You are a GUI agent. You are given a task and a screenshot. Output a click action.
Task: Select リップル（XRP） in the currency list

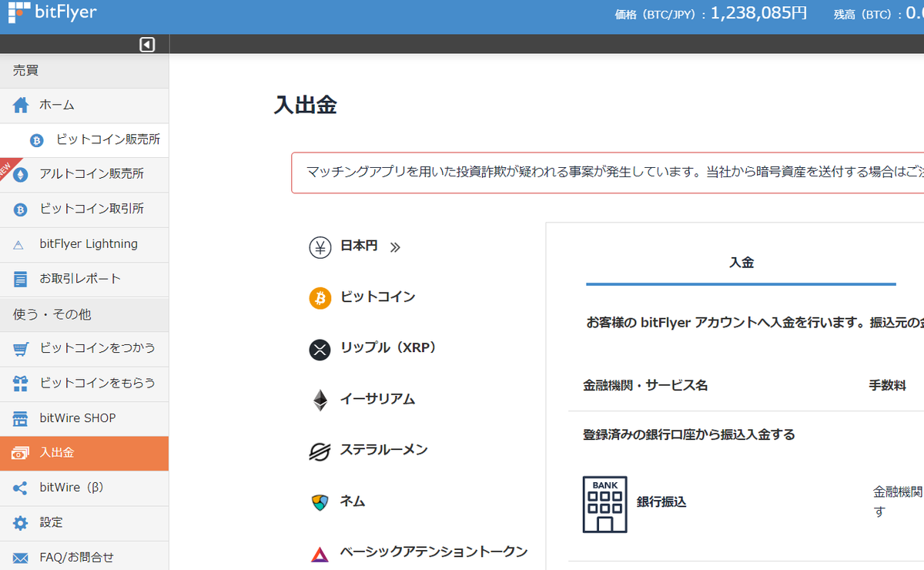(388, 348)
